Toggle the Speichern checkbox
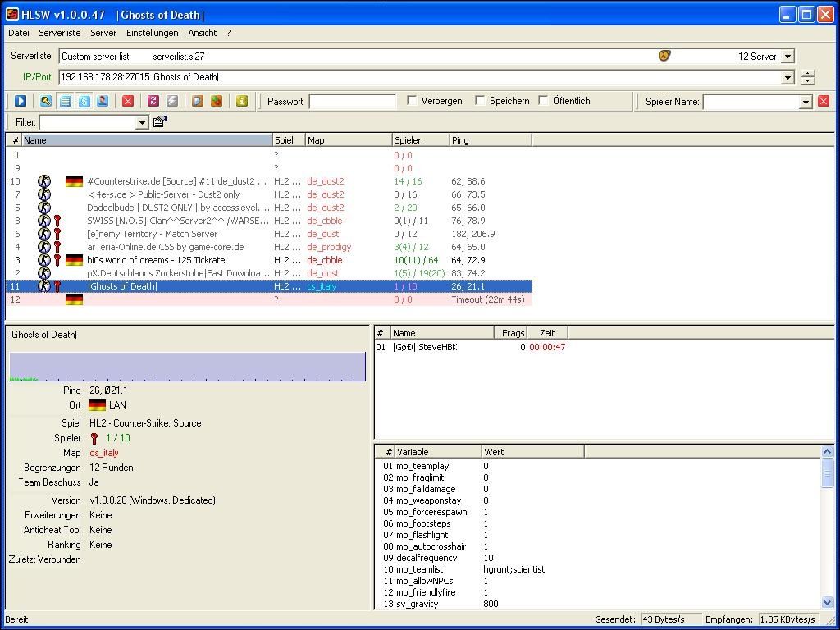The image size is (840, 630). click(x=480, y=101)
